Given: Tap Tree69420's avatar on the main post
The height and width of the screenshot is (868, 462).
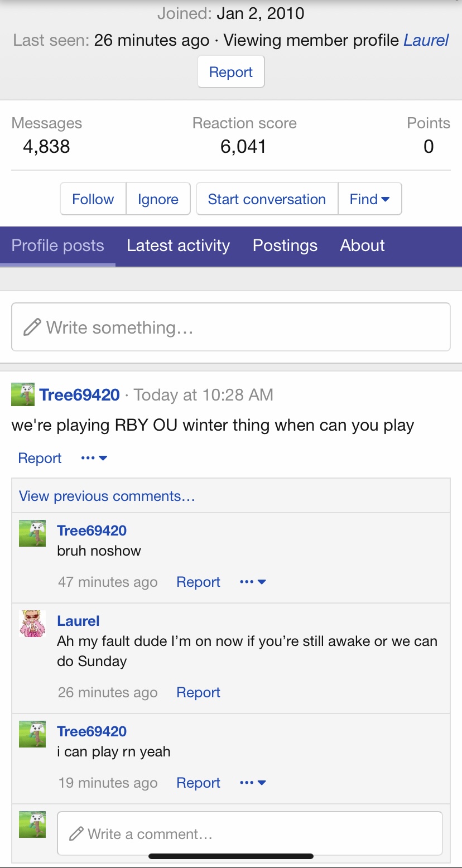Looking at the screenshot, I should point(23,395).
